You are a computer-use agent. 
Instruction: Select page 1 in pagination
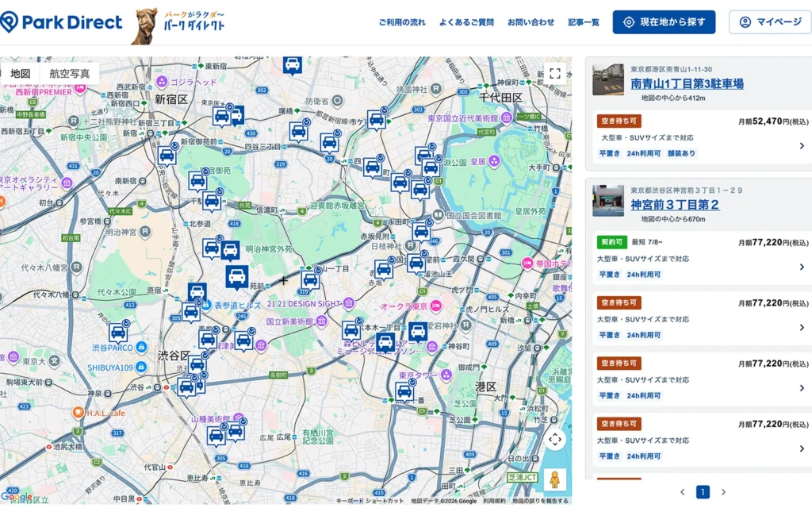[x=703, y=492]
